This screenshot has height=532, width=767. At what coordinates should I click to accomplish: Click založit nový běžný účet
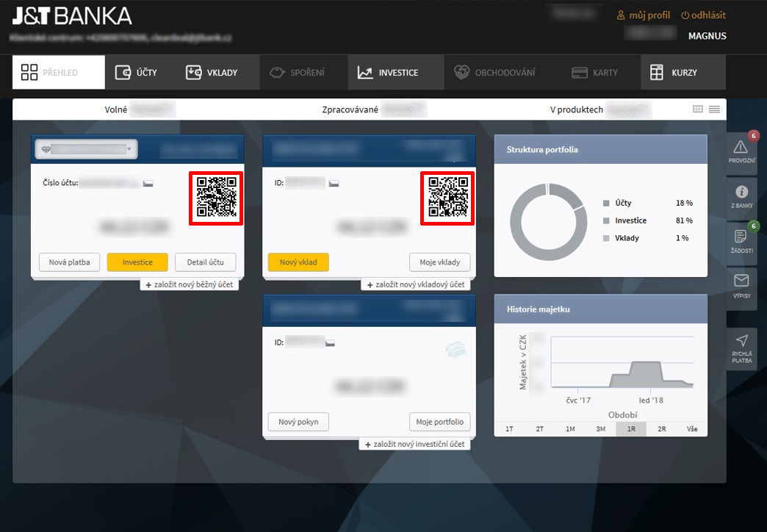click(x=190, y=284)
